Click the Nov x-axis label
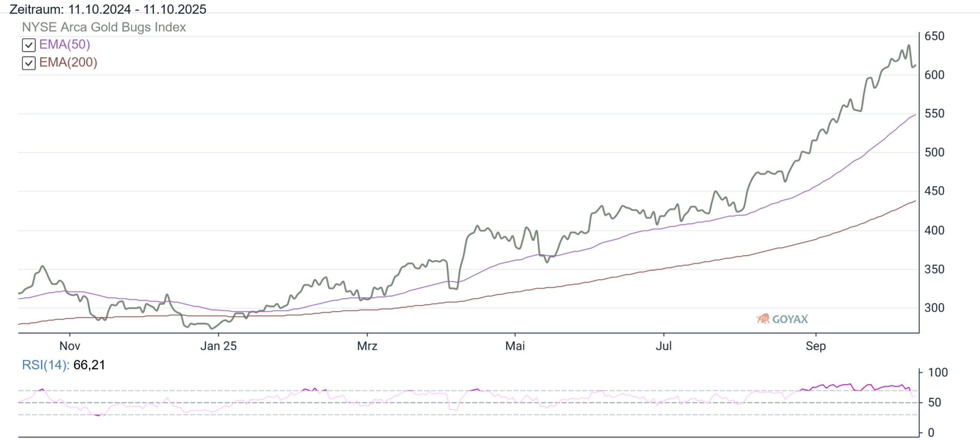 pos(70,346)
